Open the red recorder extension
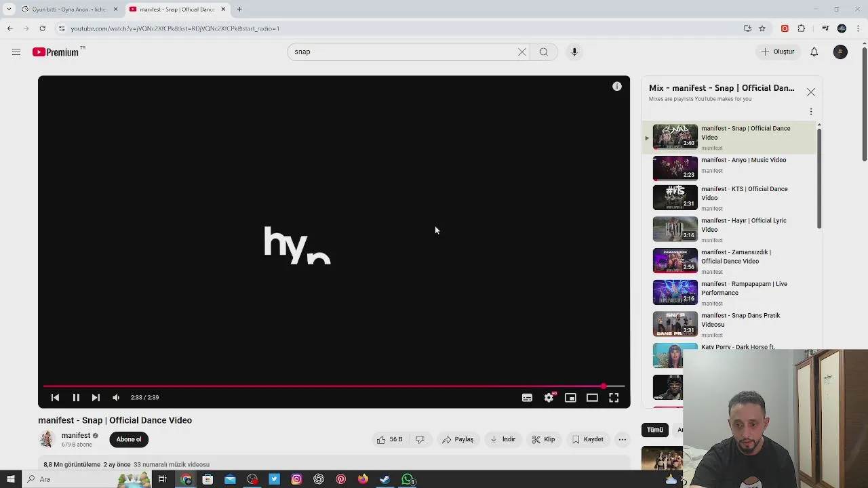Viewport: 868px width, 488px height. point(785,28)
